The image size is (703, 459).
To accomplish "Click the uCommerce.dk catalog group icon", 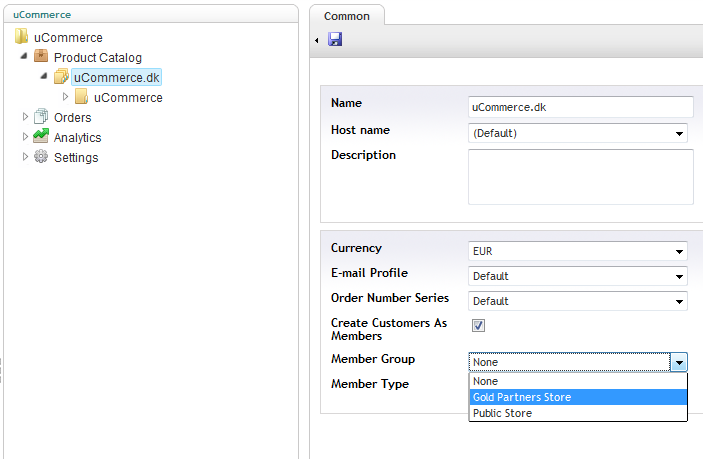I will tap(61, 77).
